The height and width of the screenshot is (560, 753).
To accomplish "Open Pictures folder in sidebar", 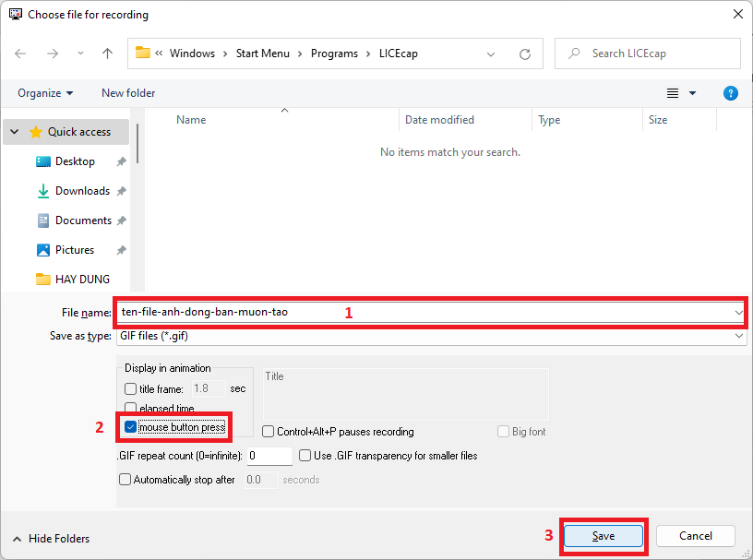I will point(75,250).
